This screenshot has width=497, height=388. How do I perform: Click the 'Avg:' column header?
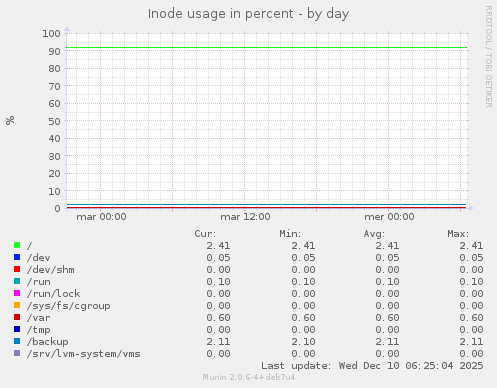[x=374, y=234]
